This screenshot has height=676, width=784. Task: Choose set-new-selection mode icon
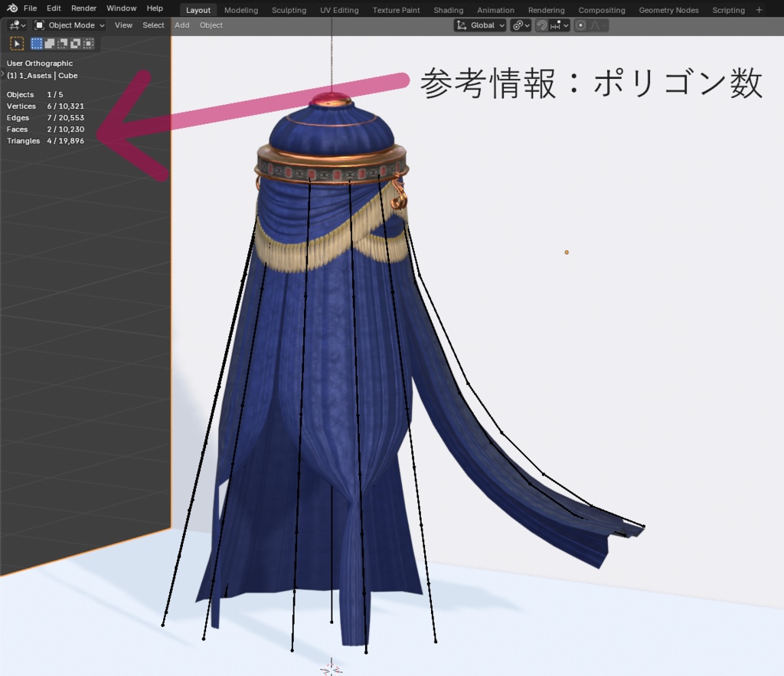[x=37, y=44]
